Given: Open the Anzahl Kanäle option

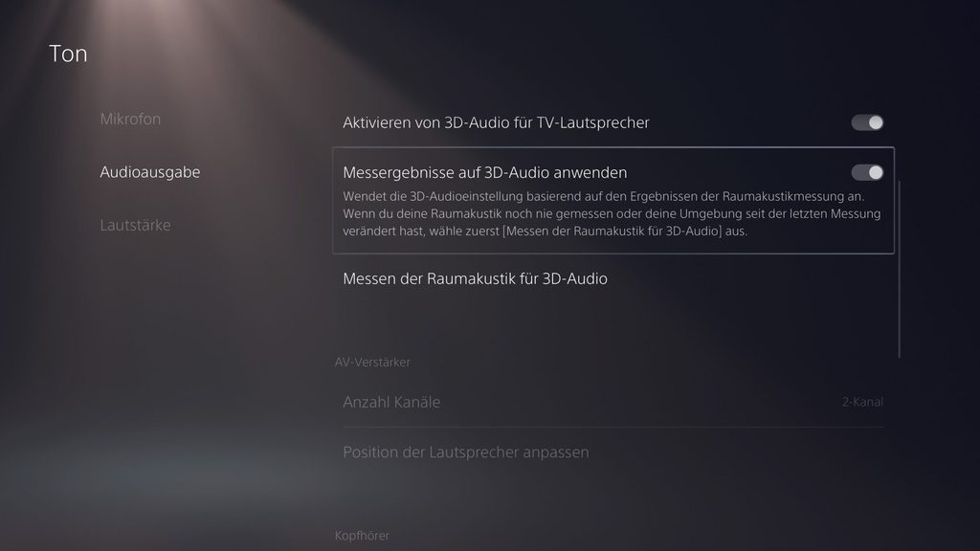Looking at the screenshot, I should click(613, 402).
